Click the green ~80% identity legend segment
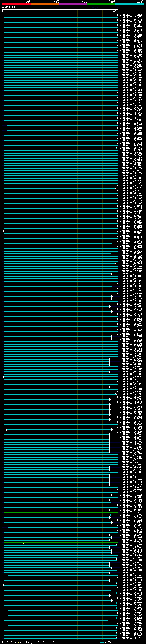Viewport: 146px width, 644px height. 101,4
